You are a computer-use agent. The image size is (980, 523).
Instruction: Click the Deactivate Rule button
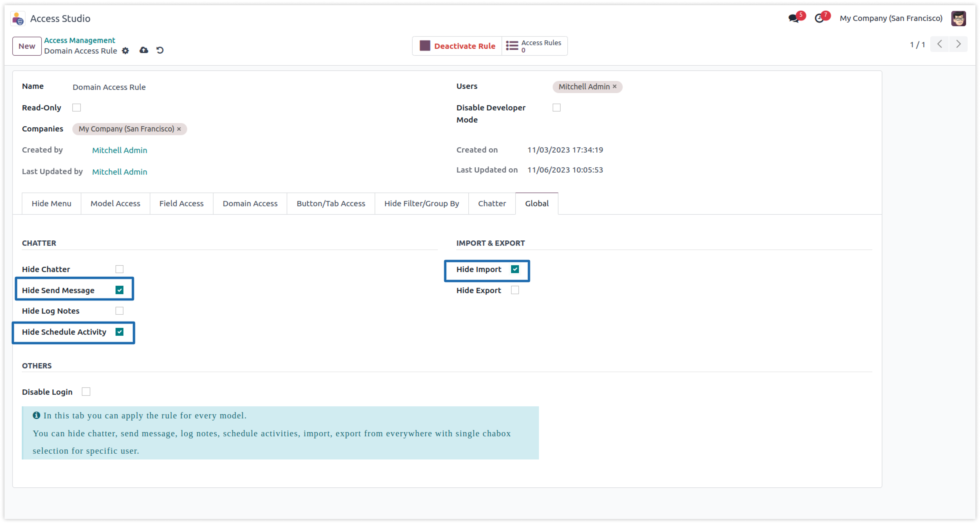(x=457, y=46)
